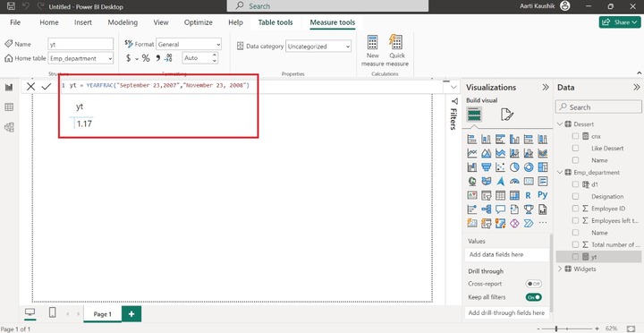The width and height of the screenshot is (644, 333).
Task: Collapse the Data pane
Action: tap(637, 87)
